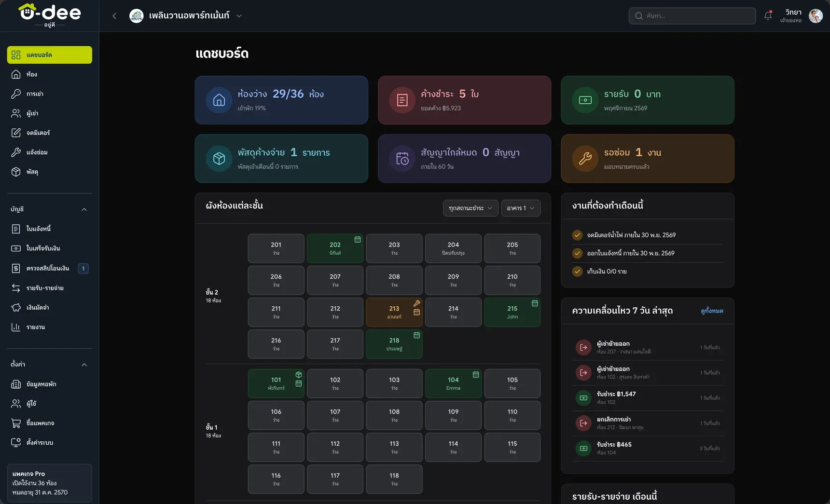Click the จดมิเตอร์ edit icon

click(x=16, y=133)
